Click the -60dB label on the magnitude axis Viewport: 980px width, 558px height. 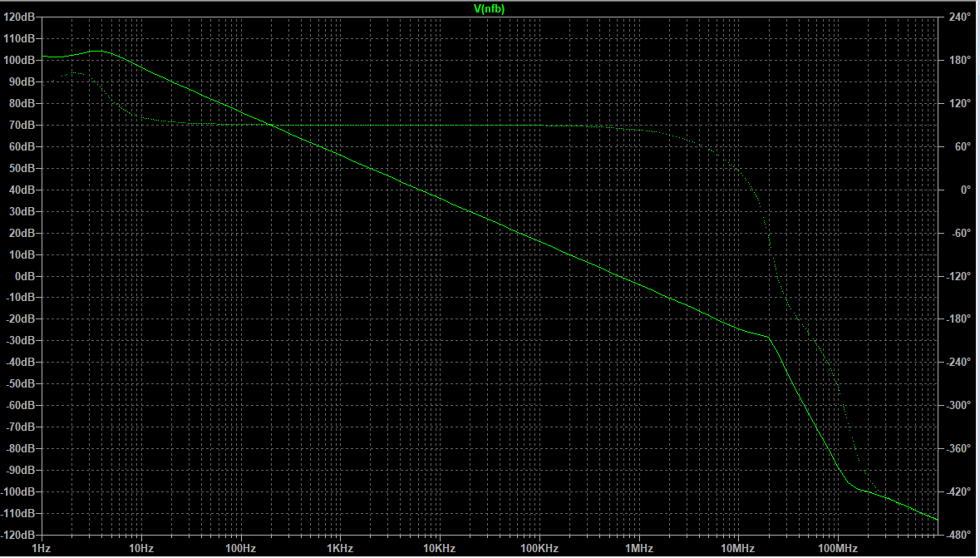click(x=20, y=405)
